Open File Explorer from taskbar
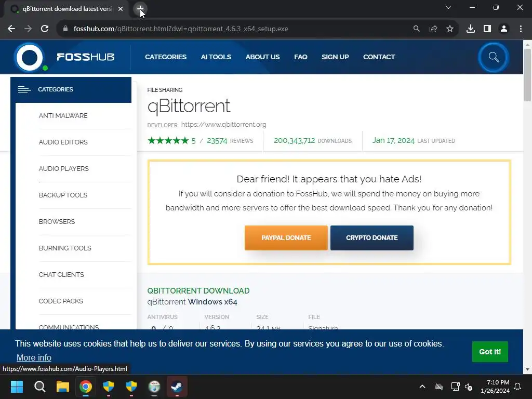The image size is (532, 399). point(63,387)
